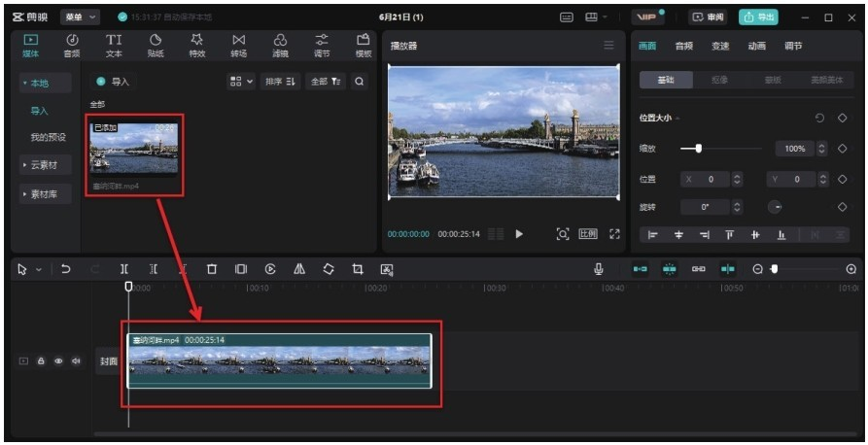Open the Text tab (文本)

coord(114,46)
